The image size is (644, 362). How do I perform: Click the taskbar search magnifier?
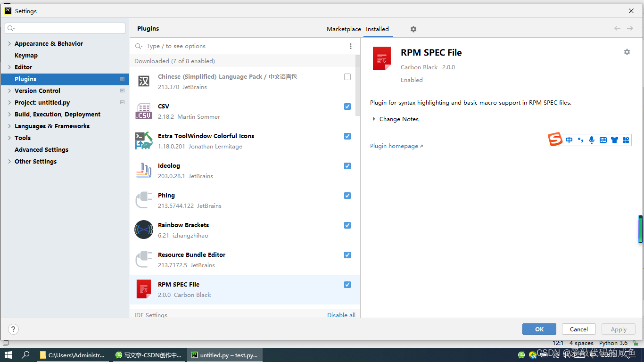(26, 355)
